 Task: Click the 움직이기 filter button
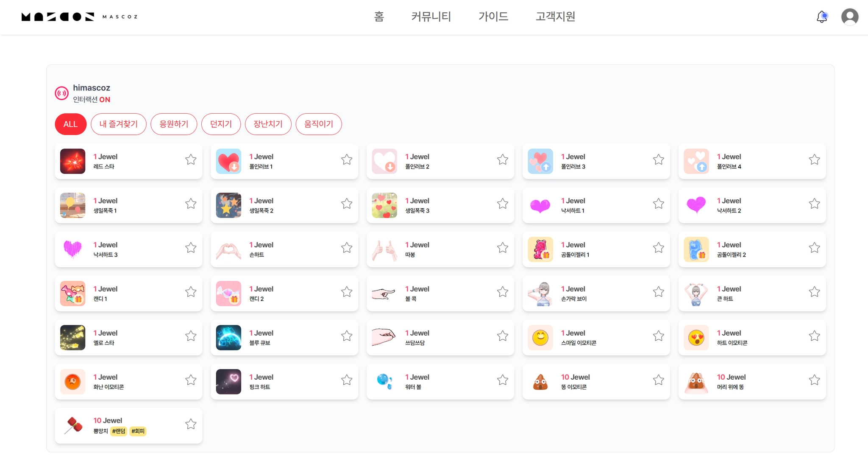coord(318,124)
